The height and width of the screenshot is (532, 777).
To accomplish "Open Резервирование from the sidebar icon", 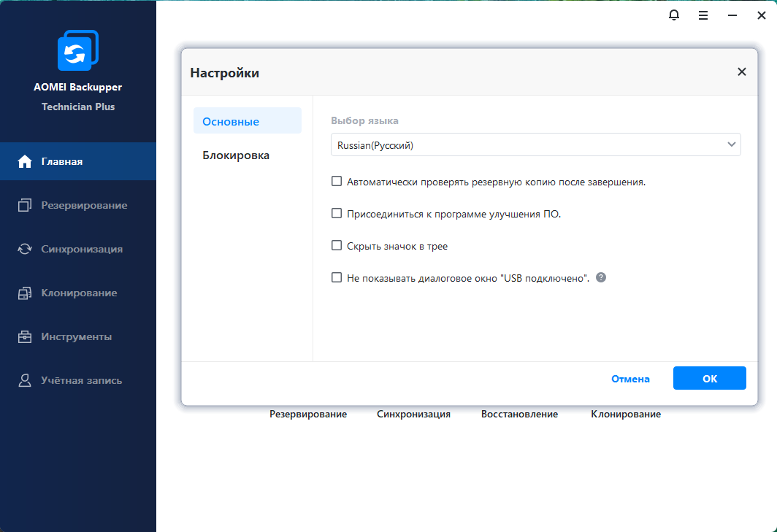I will (25, 205).
